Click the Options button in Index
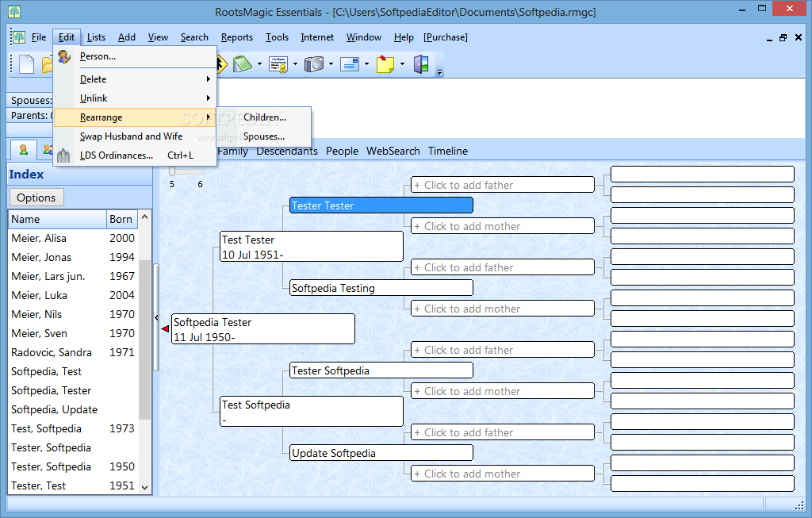Viewport: 812px width, 518px height. (36, 198)
